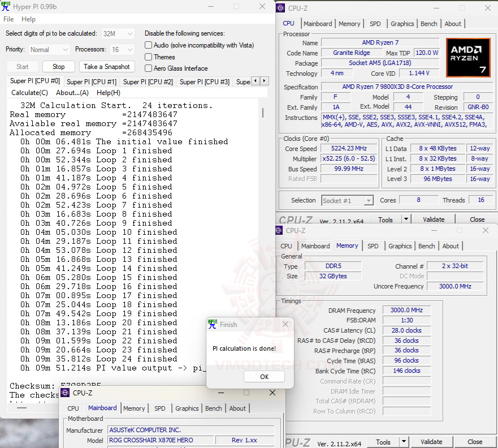Open the Help(H) menu in Super PI
Screen dimensions: 498x448
[x=109, y=93]
